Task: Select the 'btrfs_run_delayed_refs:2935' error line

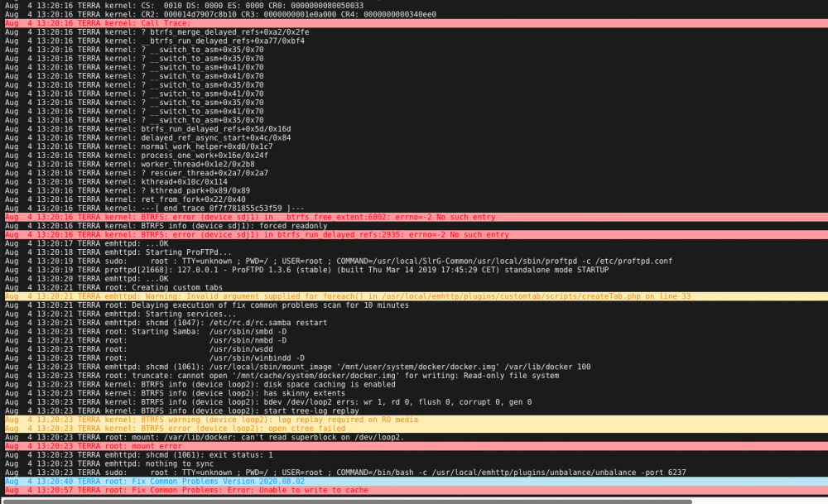Action: pyautogui.click(x=416, y=235)
